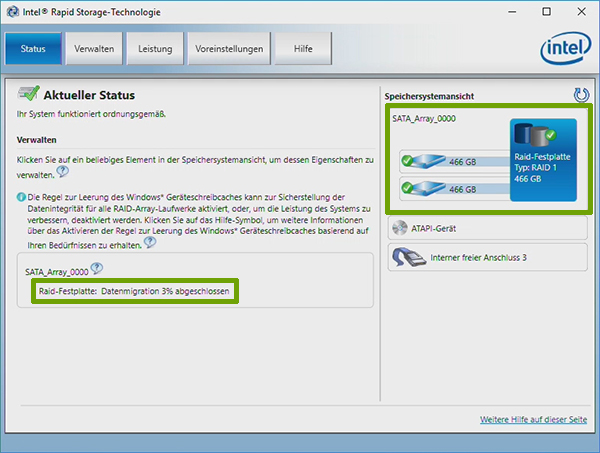Click the ATAPI-Gerät disc icon
The height and width of the screenshot is (453, 600).
tap(400, 228)
